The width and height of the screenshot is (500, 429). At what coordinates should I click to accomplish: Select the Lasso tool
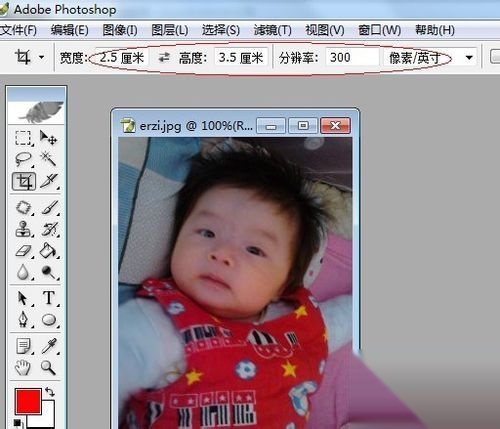pyautogui.click(x=23, y=159)
